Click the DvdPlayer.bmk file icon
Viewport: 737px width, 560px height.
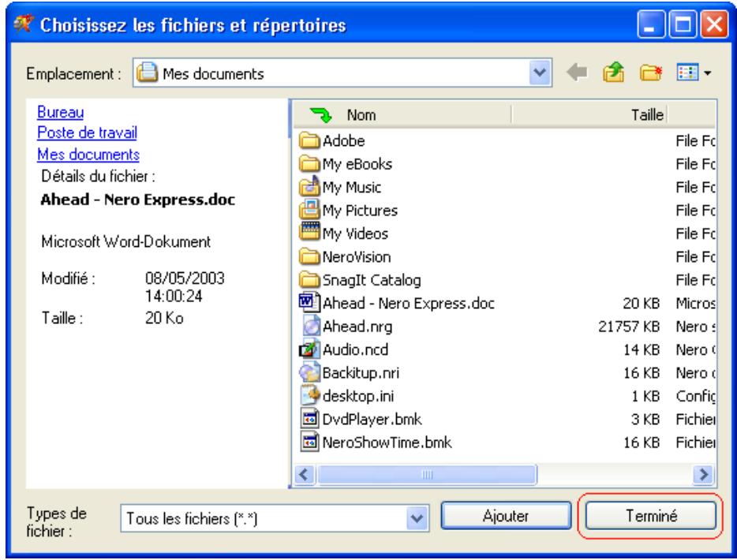[309, 419]
